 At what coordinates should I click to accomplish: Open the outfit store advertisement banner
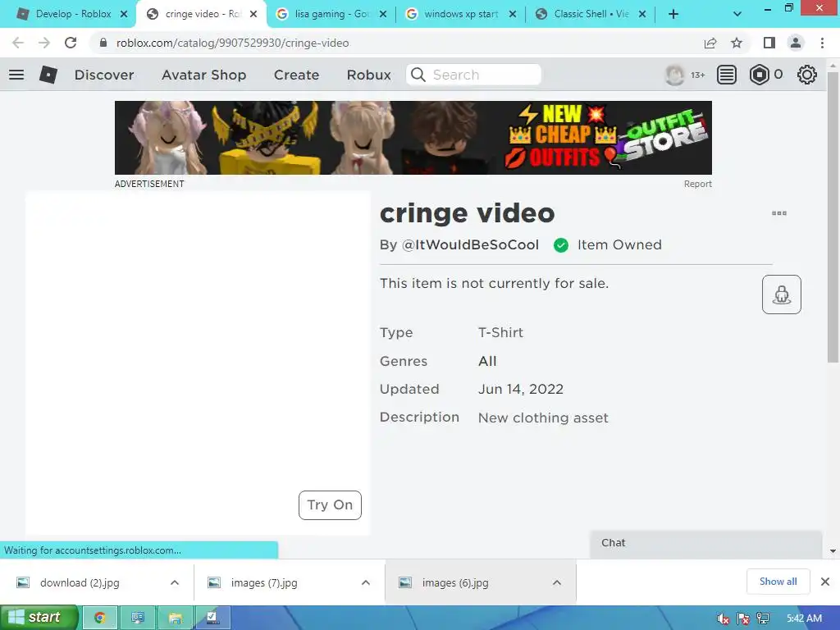click(413, 138)
